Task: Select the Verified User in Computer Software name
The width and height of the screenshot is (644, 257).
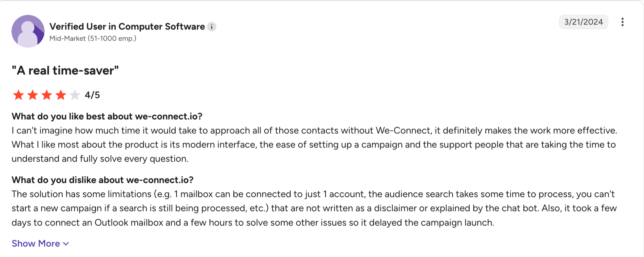Action: point(127,27)
